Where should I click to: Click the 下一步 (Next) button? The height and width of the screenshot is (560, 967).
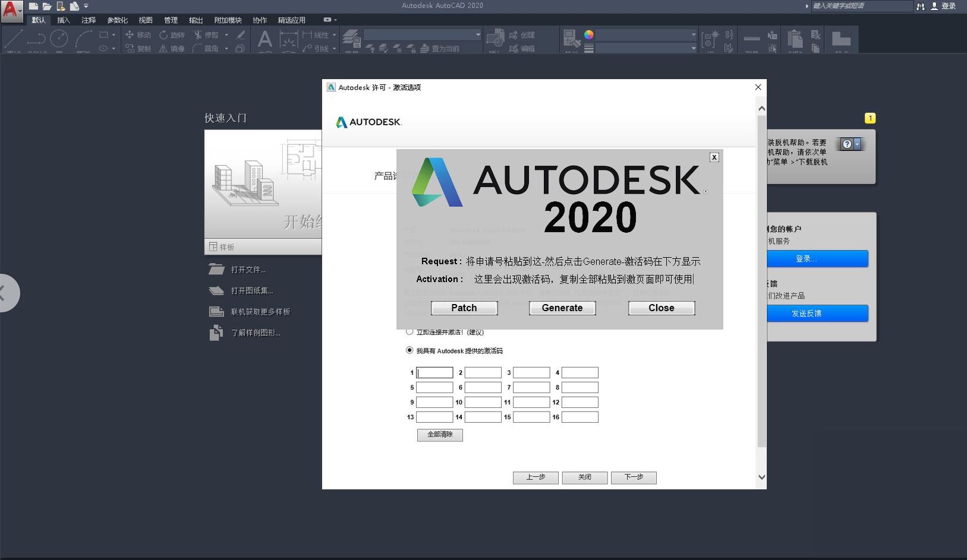coord(634,477)
